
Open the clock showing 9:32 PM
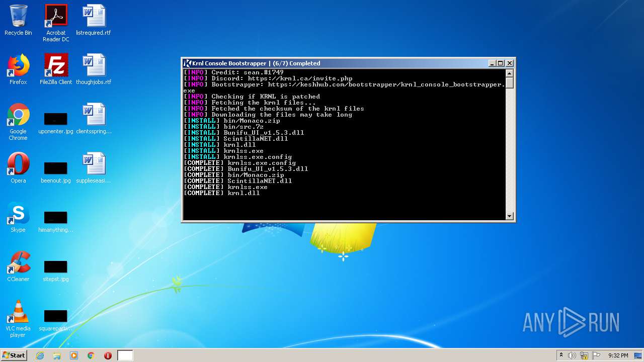[618, 355]
